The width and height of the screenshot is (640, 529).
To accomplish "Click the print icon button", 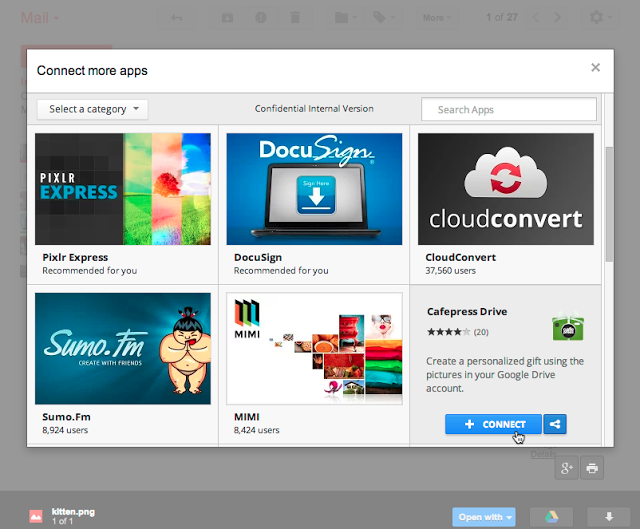I will (x=592, y=468).
